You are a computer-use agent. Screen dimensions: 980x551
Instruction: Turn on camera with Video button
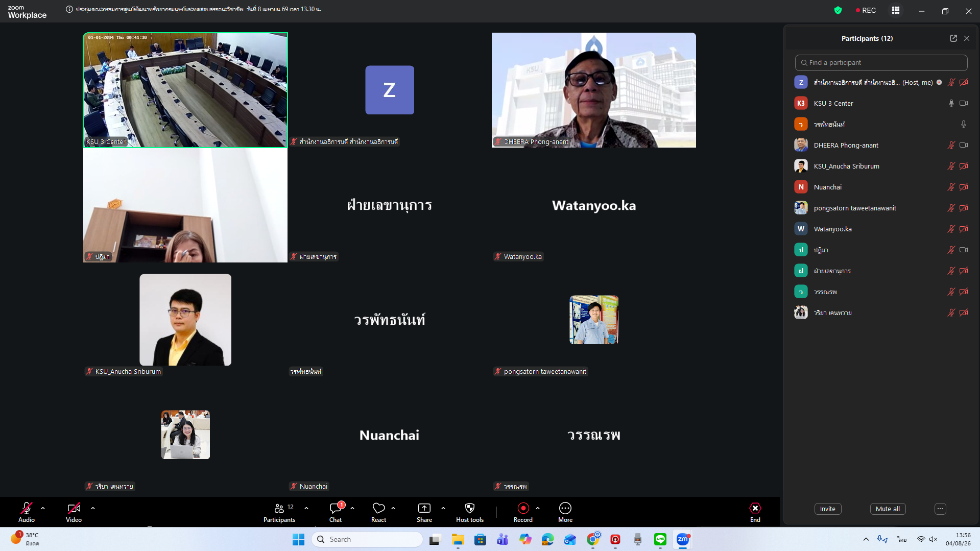(74, 509)
